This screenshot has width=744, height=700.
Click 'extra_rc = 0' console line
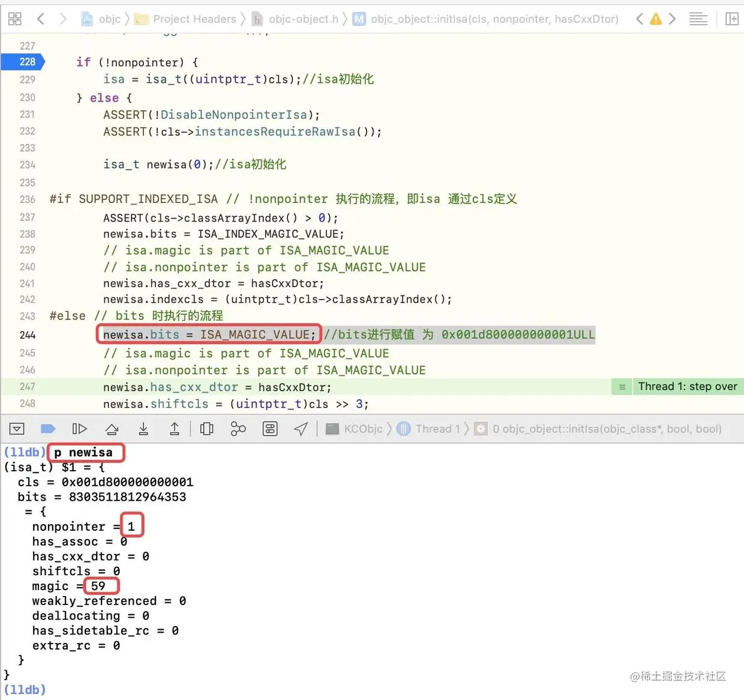click(x=76, y=646)
